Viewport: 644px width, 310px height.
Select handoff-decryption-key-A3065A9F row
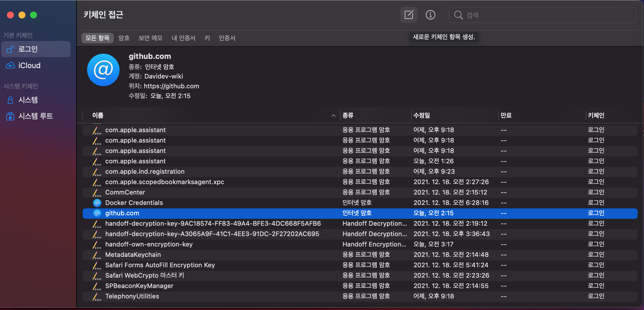pos(360,234)
